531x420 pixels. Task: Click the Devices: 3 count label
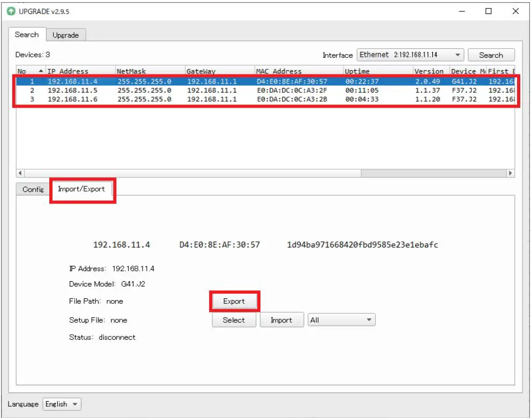(x=33, y=55)
